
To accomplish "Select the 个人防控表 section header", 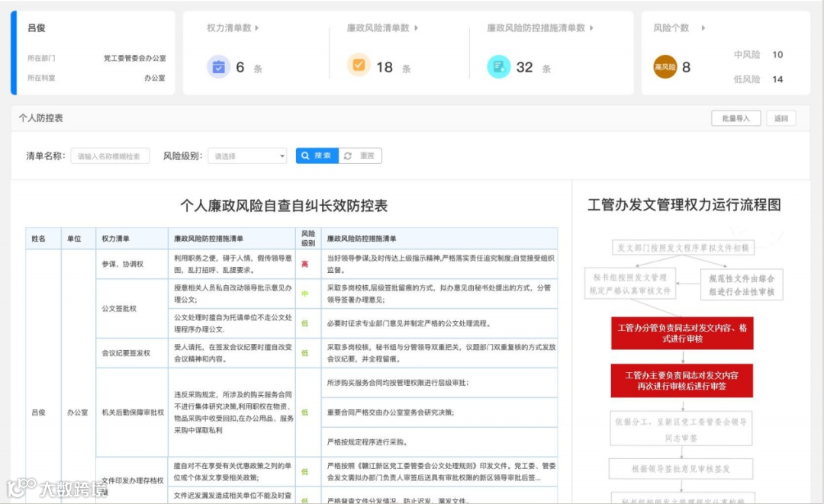I will point(41,118).
